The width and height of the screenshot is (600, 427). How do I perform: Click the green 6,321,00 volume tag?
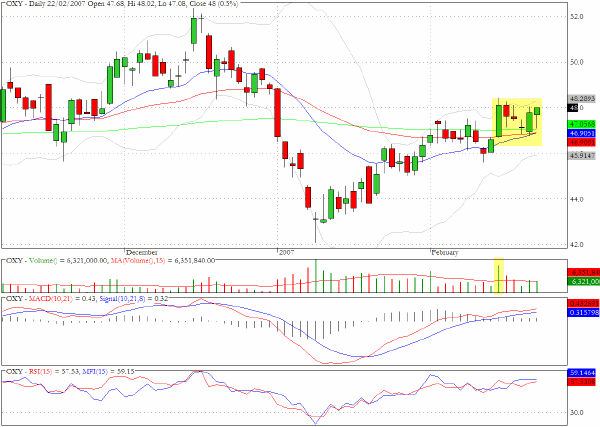pos(584,282)
